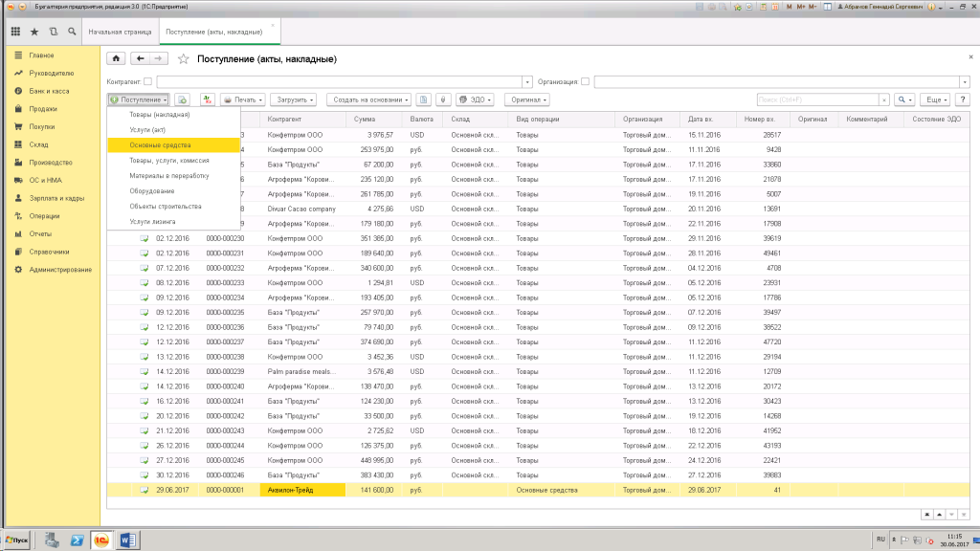The height and width of the screenshot is (551, 980).
Task: Copy document icon next to Поступление
Action: point(182,99)
